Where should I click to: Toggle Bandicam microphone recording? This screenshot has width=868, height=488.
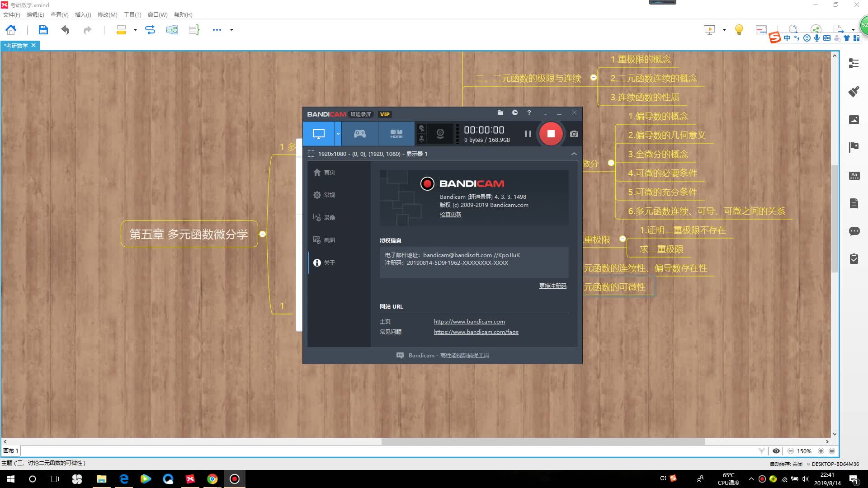(x=422, y=139)
